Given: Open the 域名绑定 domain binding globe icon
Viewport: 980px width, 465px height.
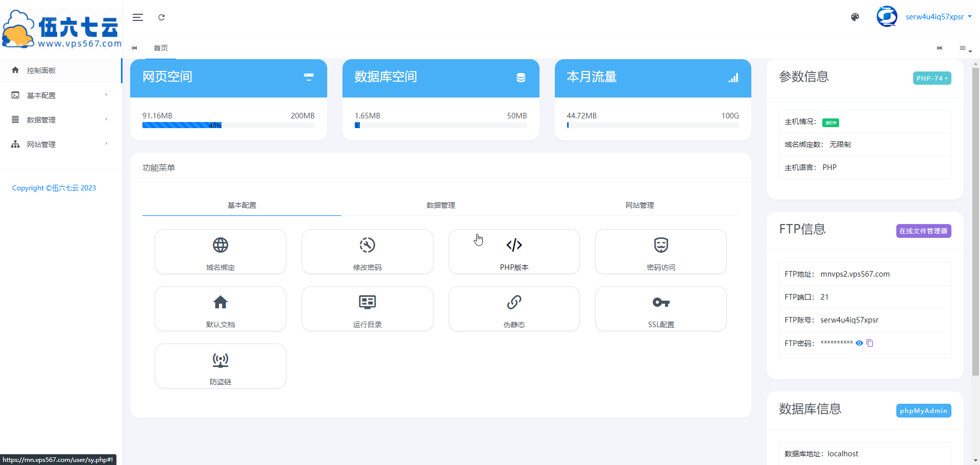Looking at the screenshot, I should [x=220, y=246].
